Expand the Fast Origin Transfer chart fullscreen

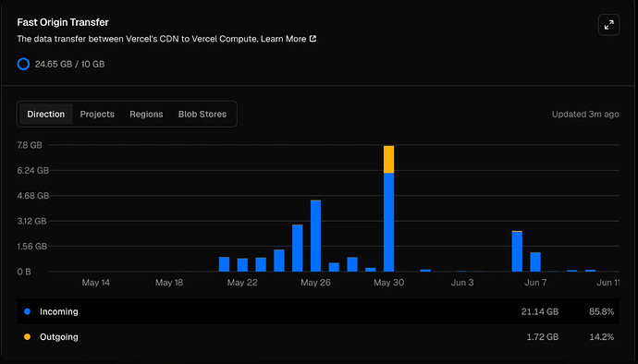pos(608,25)
